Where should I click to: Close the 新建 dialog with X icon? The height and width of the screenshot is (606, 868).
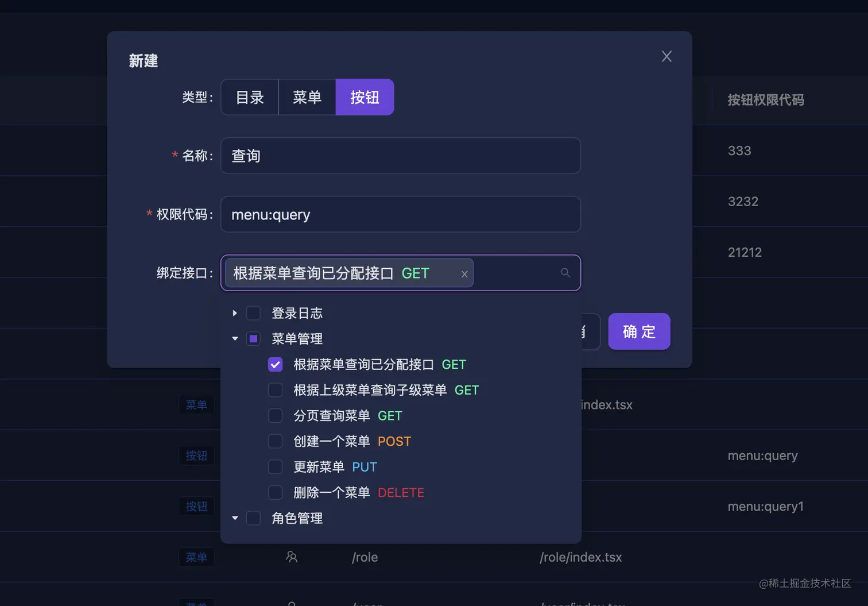click(666, 56)
